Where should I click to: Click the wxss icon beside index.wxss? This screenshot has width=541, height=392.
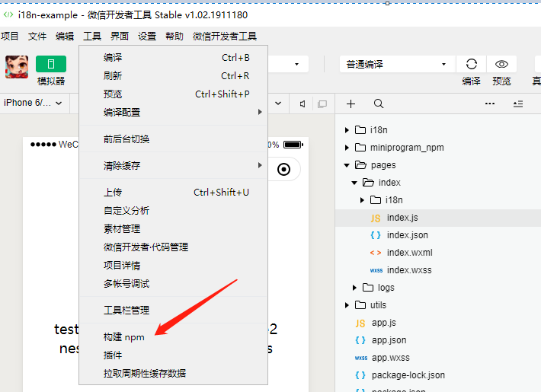pyautogui.click(x=376, y=271)
